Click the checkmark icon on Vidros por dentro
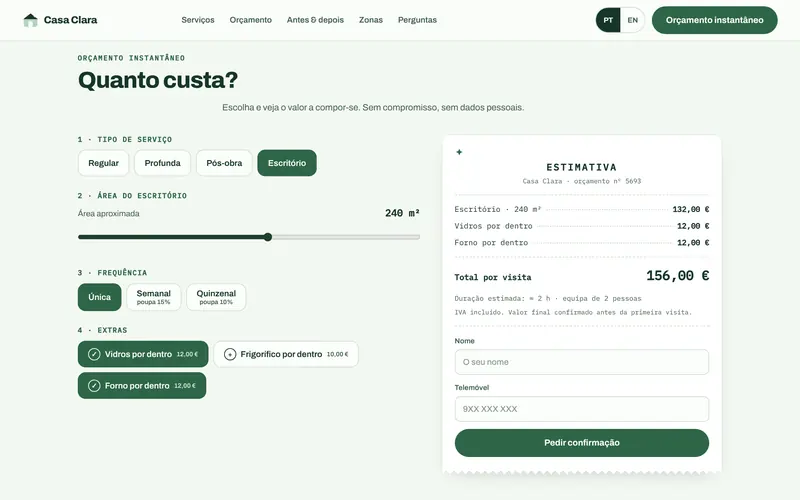Image resolution: width=800 pixels, height=500 pixels. [94, 354]
